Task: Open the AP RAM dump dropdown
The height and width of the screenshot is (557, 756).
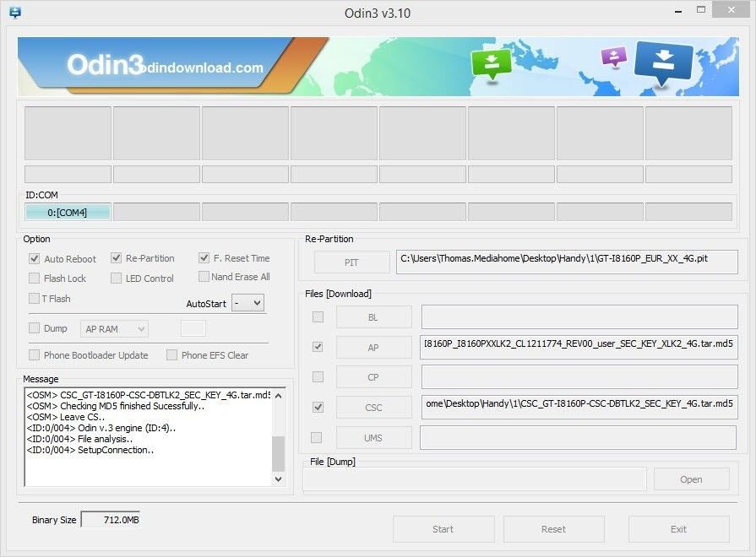Action: click(x=114, y=329)
